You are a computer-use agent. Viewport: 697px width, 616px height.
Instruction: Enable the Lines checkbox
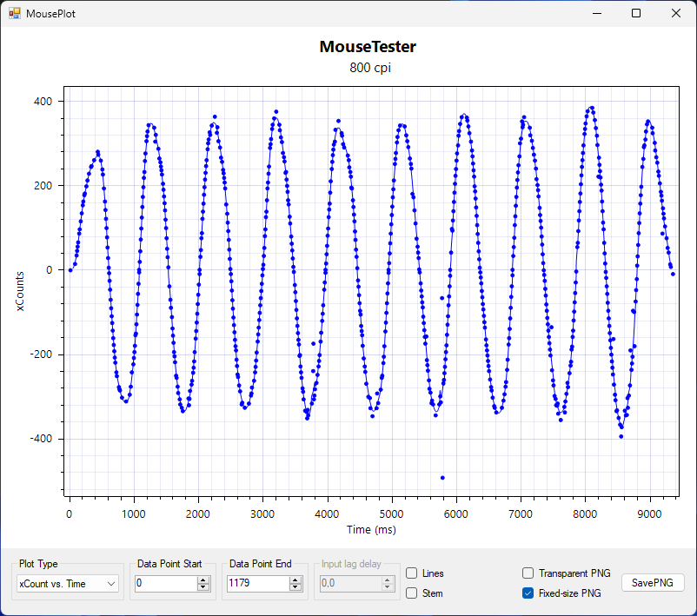click(x=412, y=573)
